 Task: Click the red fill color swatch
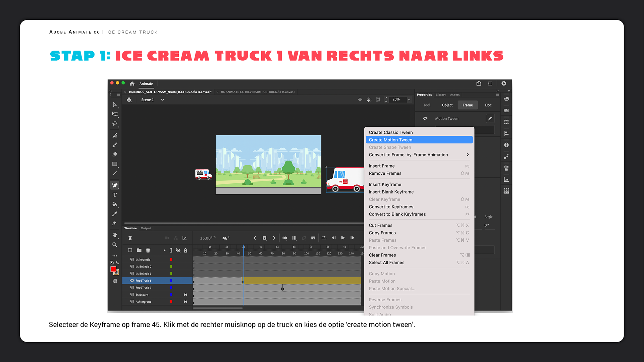[x=113, y=269]
